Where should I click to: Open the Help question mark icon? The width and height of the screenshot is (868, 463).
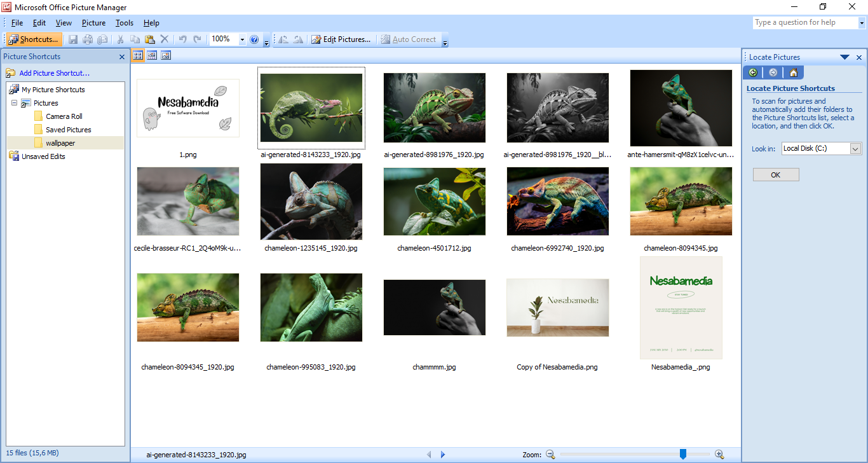[254, 39]
